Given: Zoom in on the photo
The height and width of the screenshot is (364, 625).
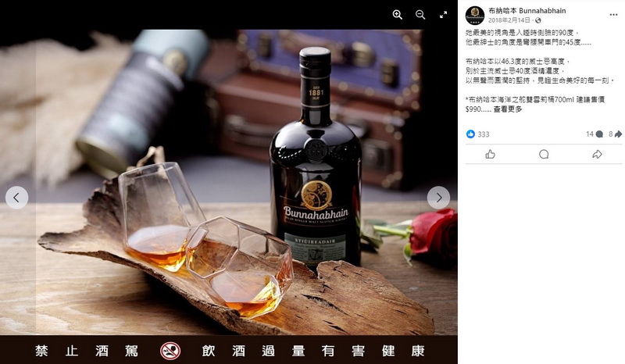Looking at the screenshot, I should (x=398, y=15).
